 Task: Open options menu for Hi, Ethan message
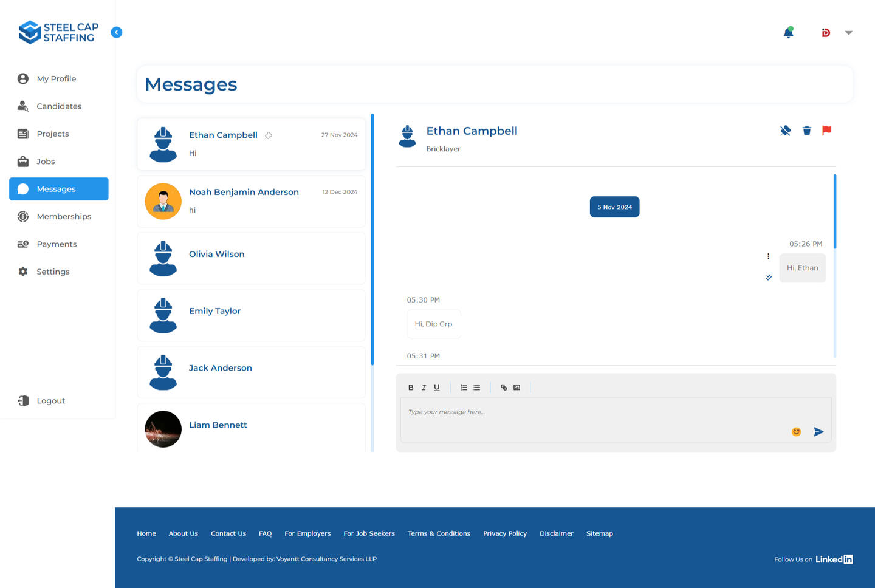coord(768,256)
